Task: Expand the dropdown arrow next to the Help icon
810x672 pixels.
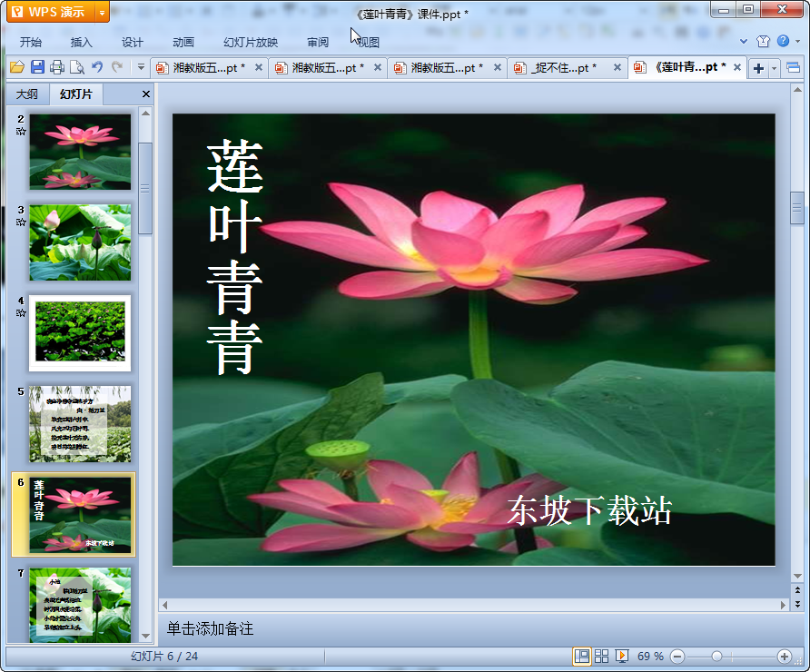Action: tap(798, 42)
